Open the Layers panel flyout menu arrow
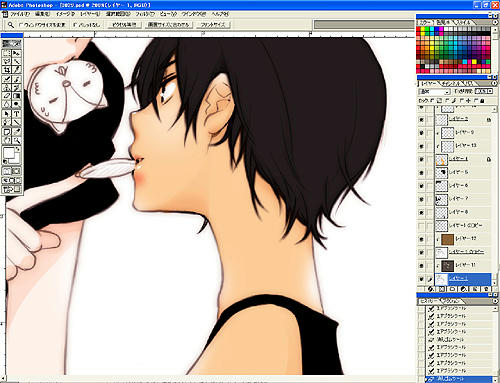 click(495, 83)
